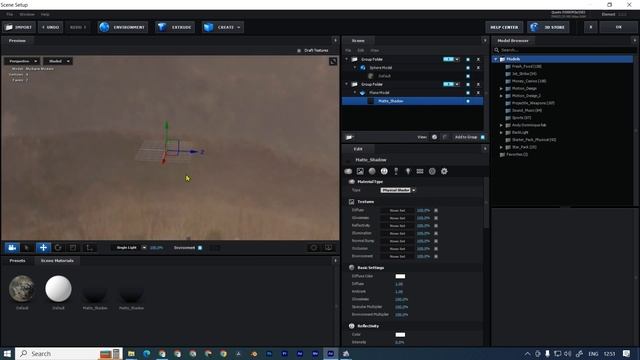Open the Create dropdown menu
Viewport: 640px width, 360px height.
click(223, 27)
